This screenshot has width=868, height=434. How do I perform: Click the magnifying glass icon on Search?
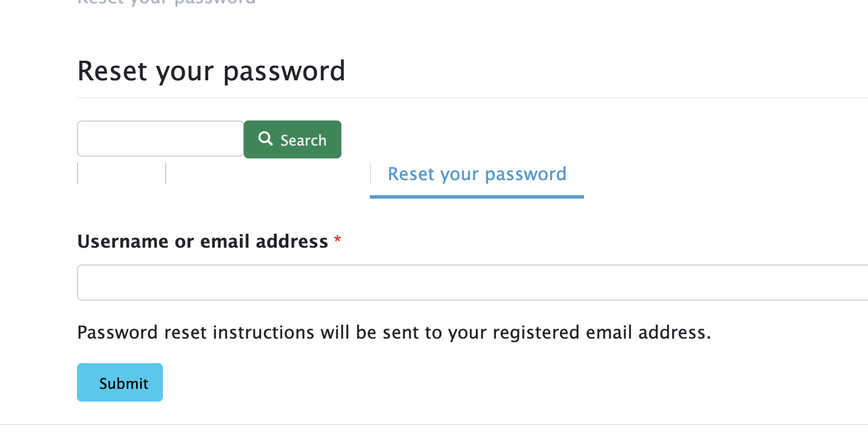point(266,139)
